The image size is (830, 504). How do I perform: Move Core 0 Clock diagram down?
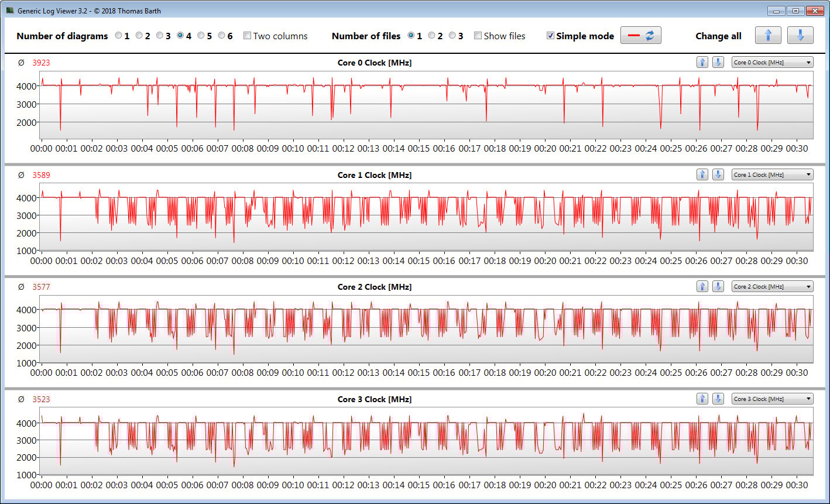(x=718, y=62)
